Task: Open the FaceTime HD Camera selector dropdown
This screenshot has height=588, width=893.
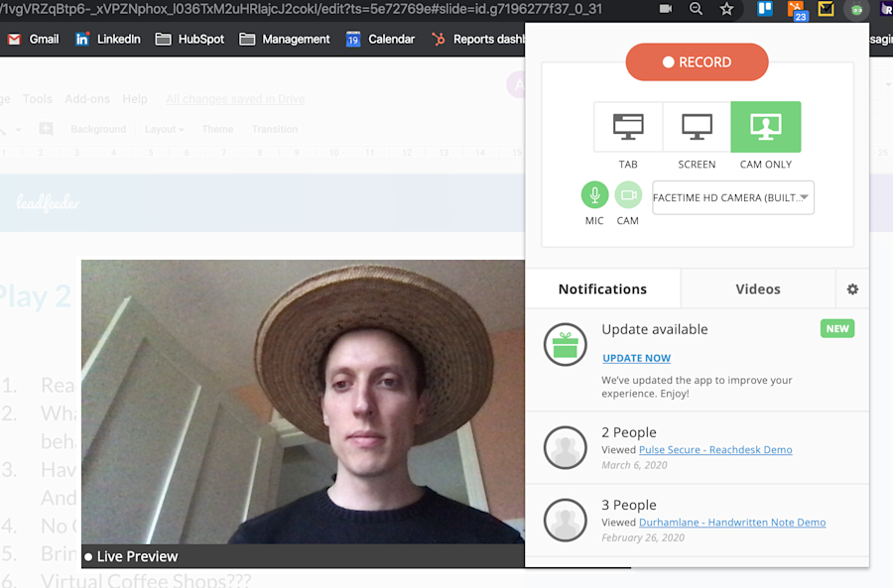Action: pyautogui.click(x=732, y=197)
